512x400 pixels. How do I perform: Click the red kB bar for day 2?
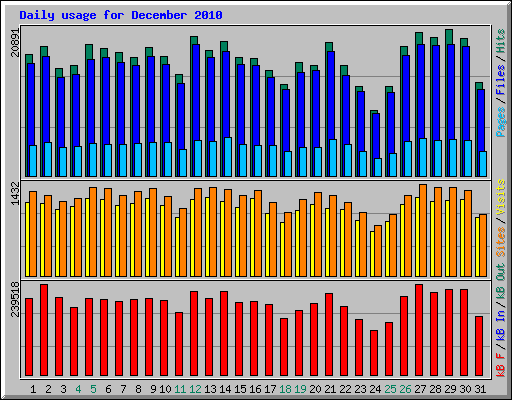click(44, 330)
